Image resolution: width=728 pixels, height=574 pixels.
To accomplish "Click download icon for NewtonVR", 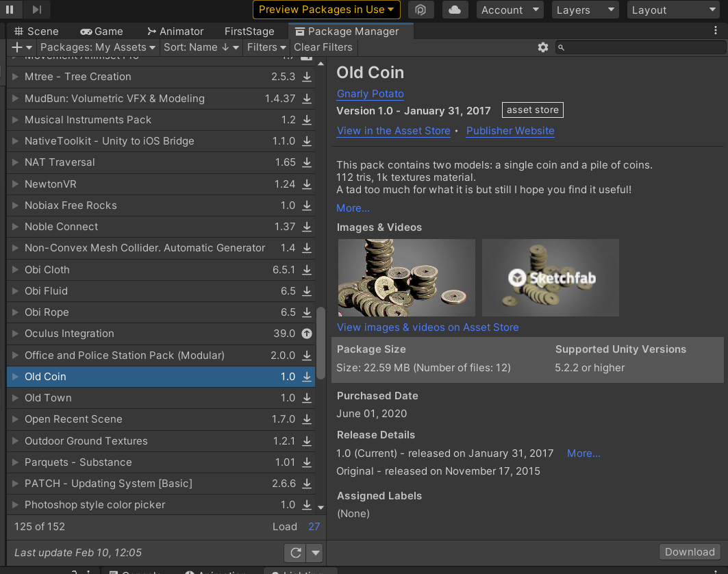I will coord(307,184).
